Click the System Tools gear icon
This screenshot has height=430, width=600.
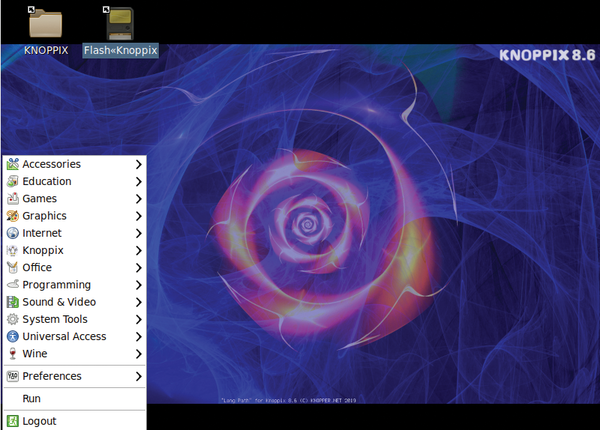tap(13, 319)
